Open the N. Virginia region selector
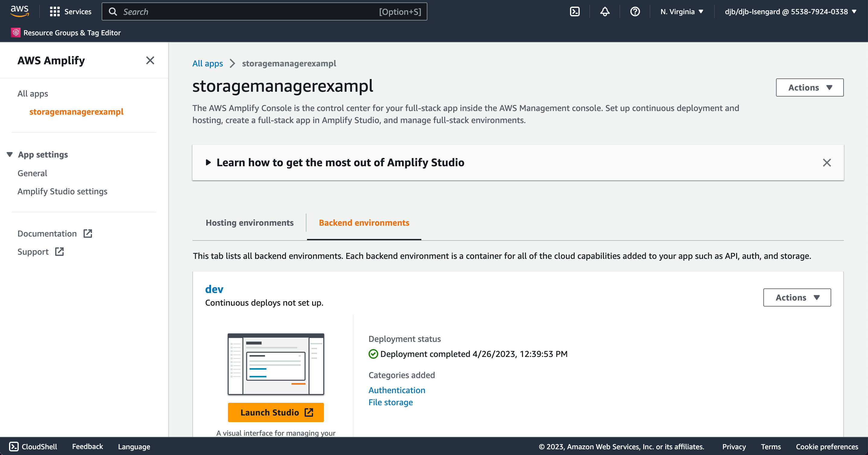Image resolution: width=868 pixels, height=455 pixels. click(681, 11)
